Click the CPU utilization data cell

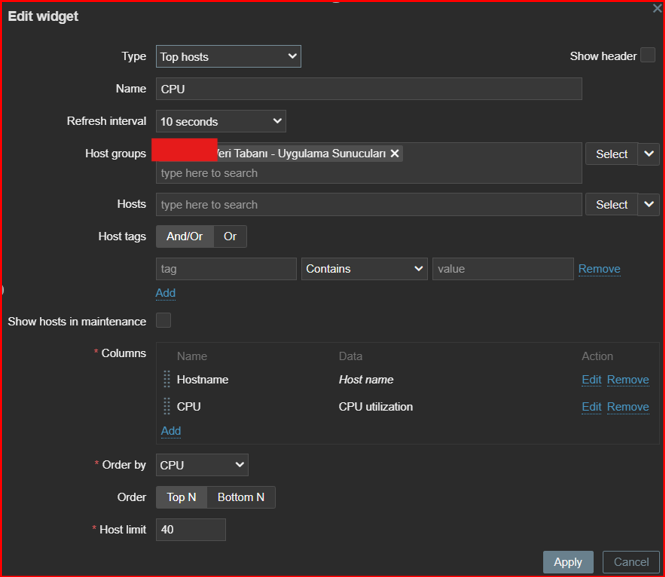pos(375,407)
